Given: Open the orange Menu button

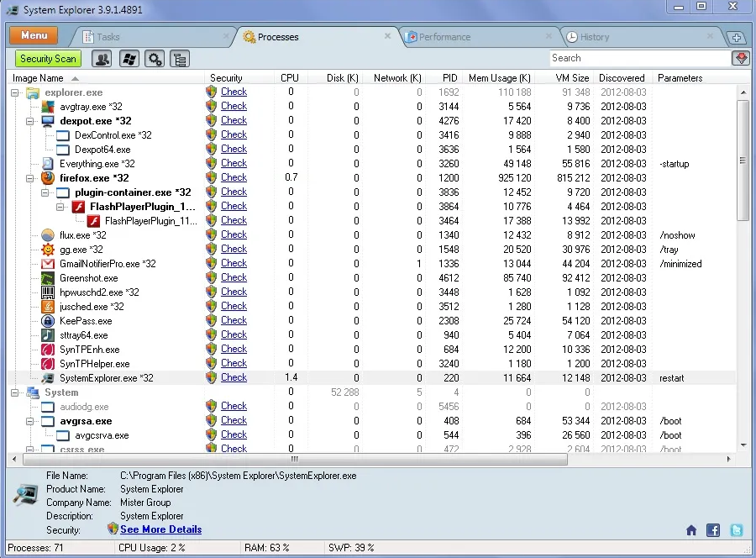Looking at the screenshot, I should pos(34,35).
